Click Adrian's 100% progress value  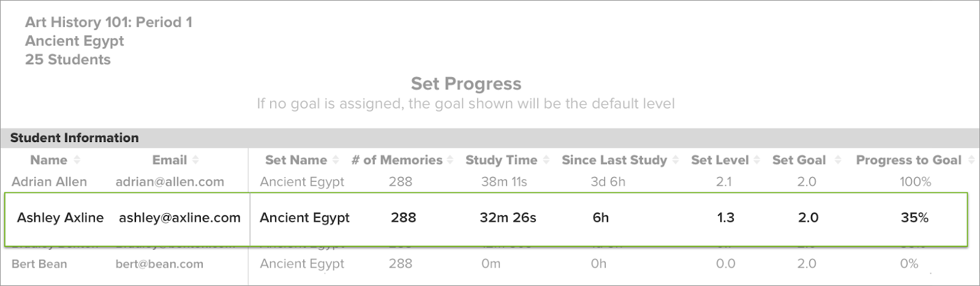(x=915, y=182)
